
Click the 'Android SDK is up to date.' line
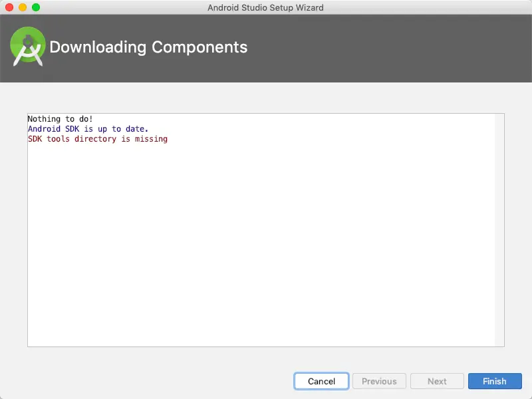coord(88,129)
